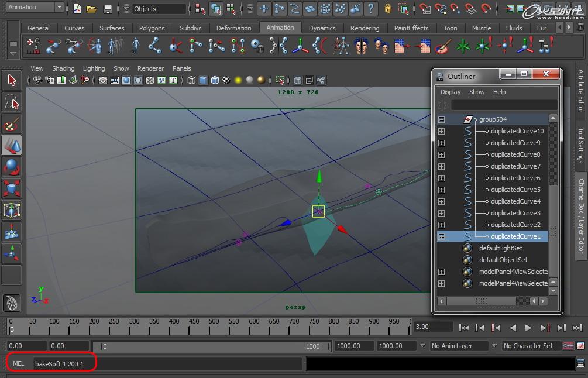Switch to the Dynamics shelf tab
588x378 pixels.
coord(322,28)
